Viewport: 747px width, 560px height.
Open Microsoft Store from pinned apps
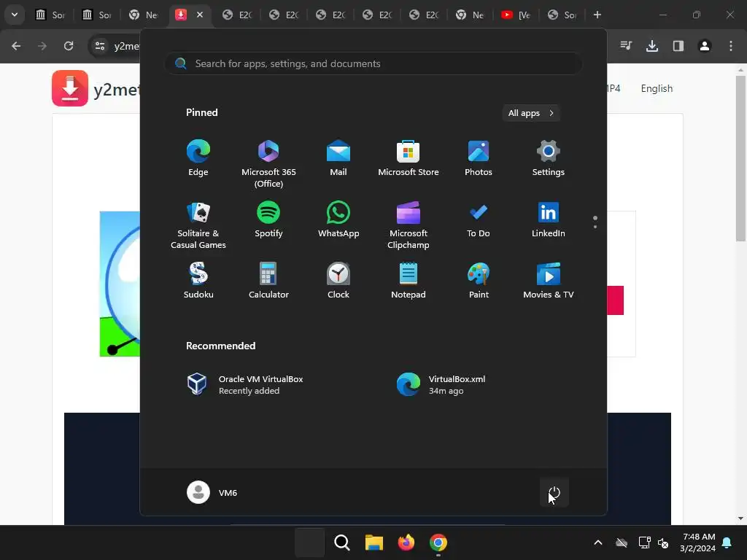(409, 158)
